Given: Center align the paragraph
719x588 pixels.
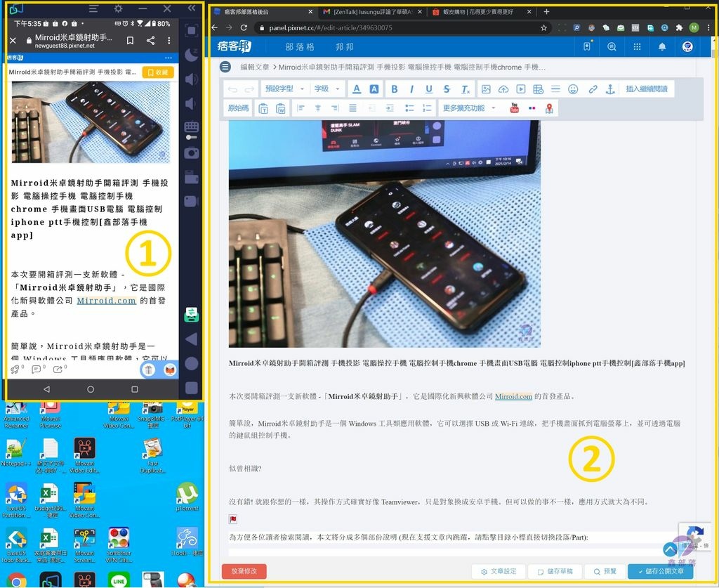Looking at the screenshot, I should pos(318,108).
